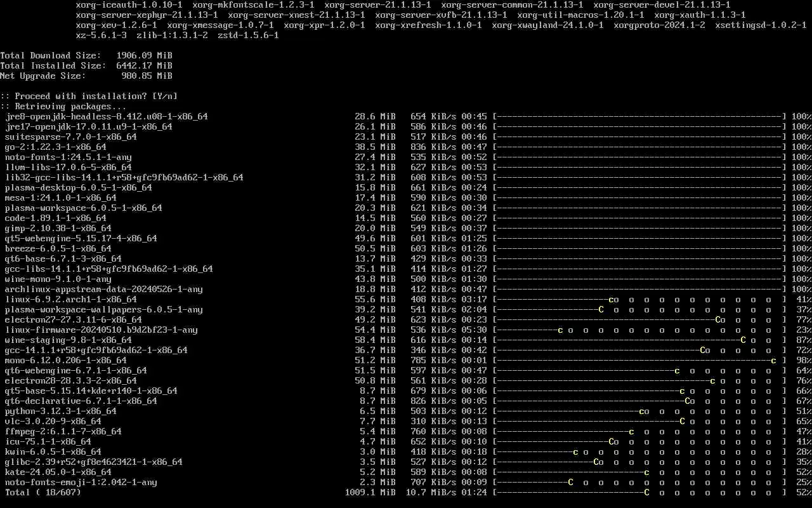Select package "xorg-server-devel-21.1.13-1"

[662, 4]
